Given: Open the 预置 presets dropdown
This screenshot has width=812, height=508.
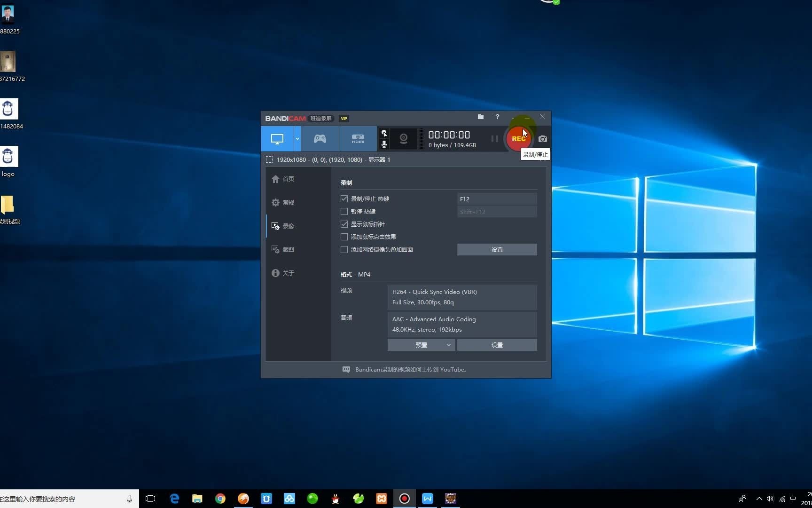Looking at the screenshot, I should point(421,345).
